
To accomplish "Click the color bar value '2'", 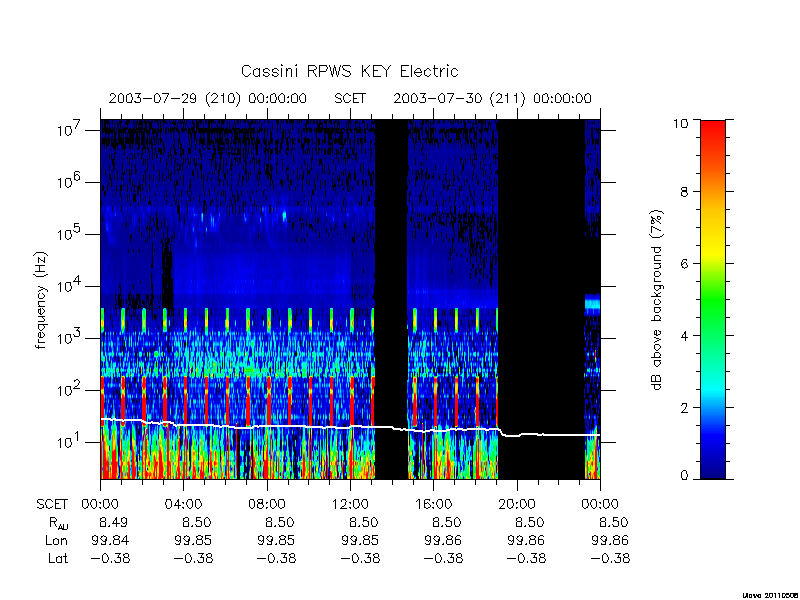I will [684, 408].
